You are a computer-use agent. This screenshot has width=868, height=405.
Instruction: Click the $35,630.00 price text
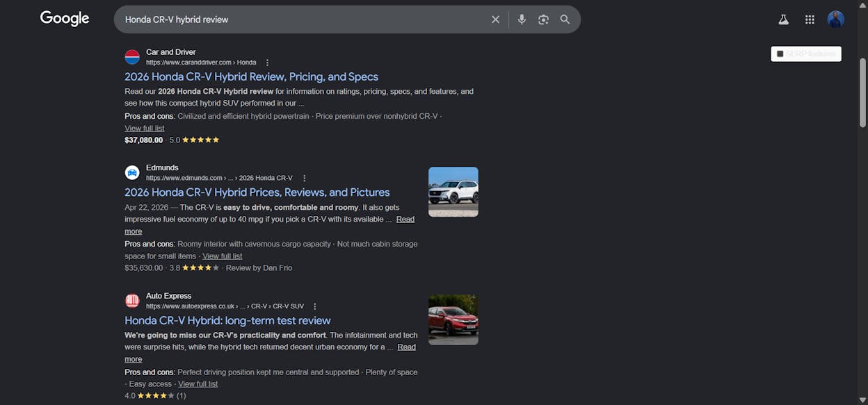click(x=144, y=267)
